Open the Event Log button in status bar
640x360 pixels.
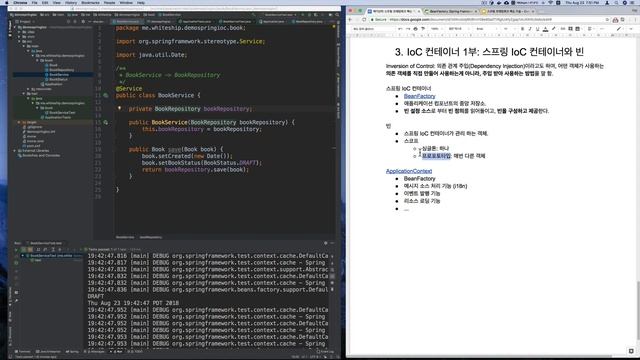pyautogui.click(x=325, y=351)
